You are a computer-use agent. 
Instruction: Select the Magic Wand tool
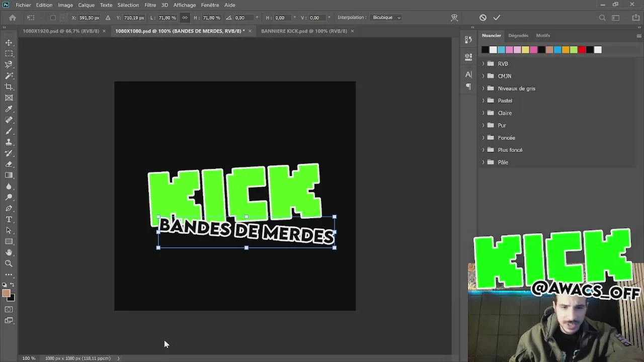(x=9, y=76)
